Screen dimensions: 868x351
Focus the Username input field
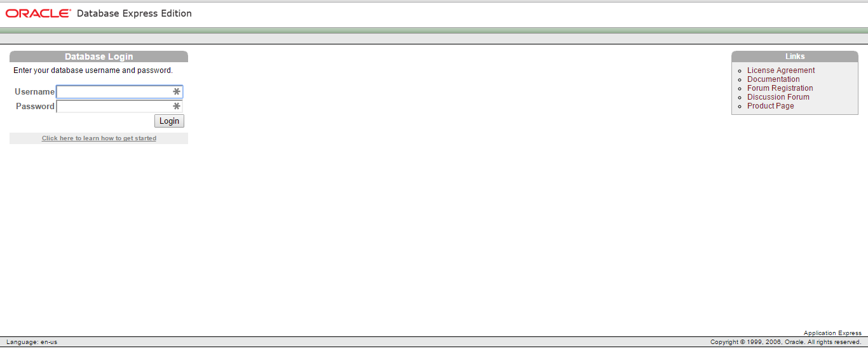tap(119, 92)
